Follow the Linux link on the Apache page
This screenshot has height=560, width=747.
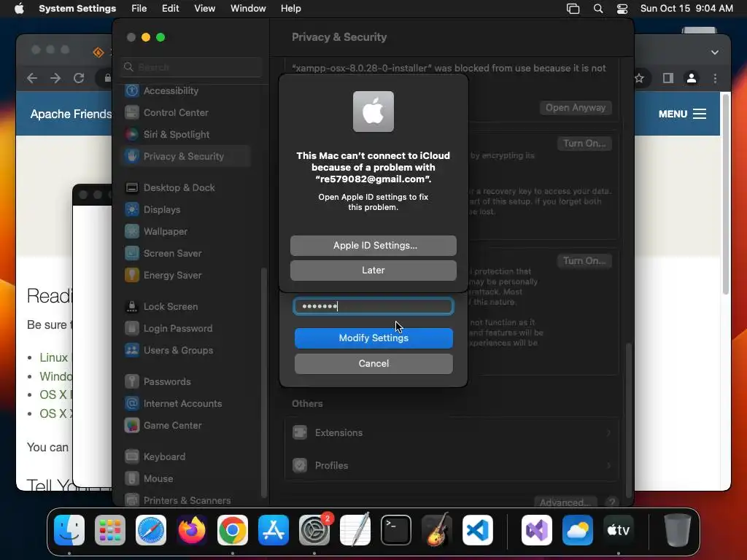point(53,357)
